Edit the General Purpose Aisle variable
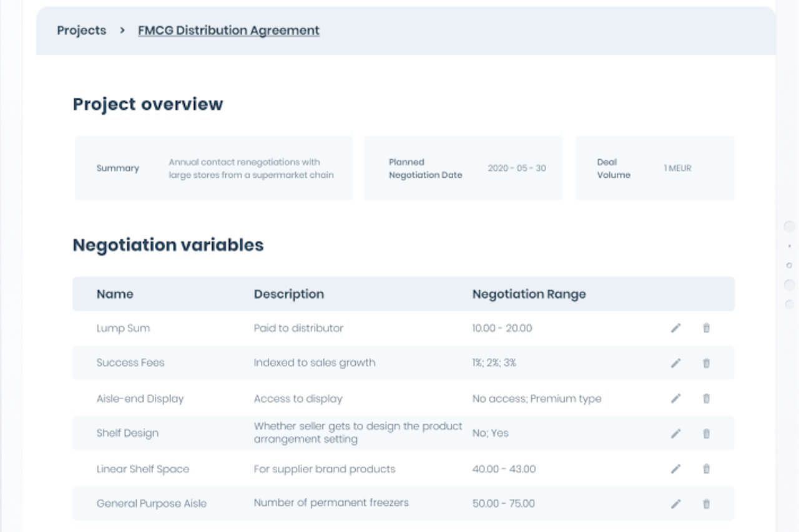This screenshot has width=799, height=532. coord(675,503)
